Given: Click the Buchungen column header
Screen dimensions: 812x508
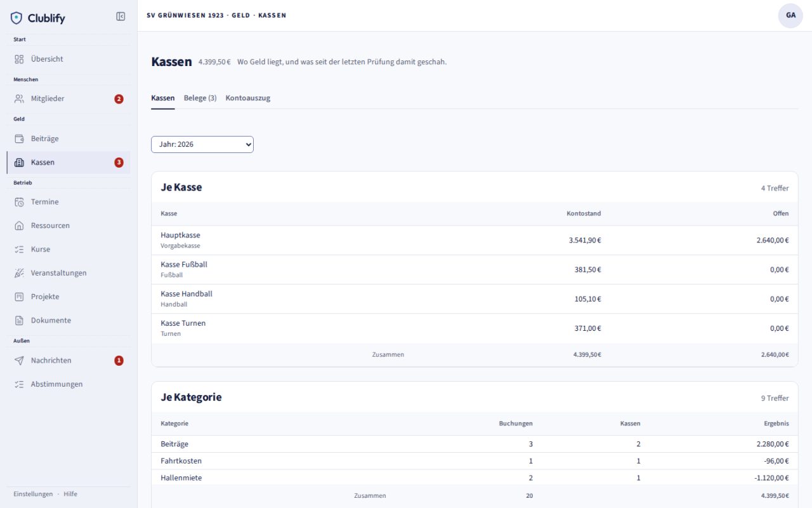Looking at the screenshot, I should pyautogui.click(x=516, y=424).
